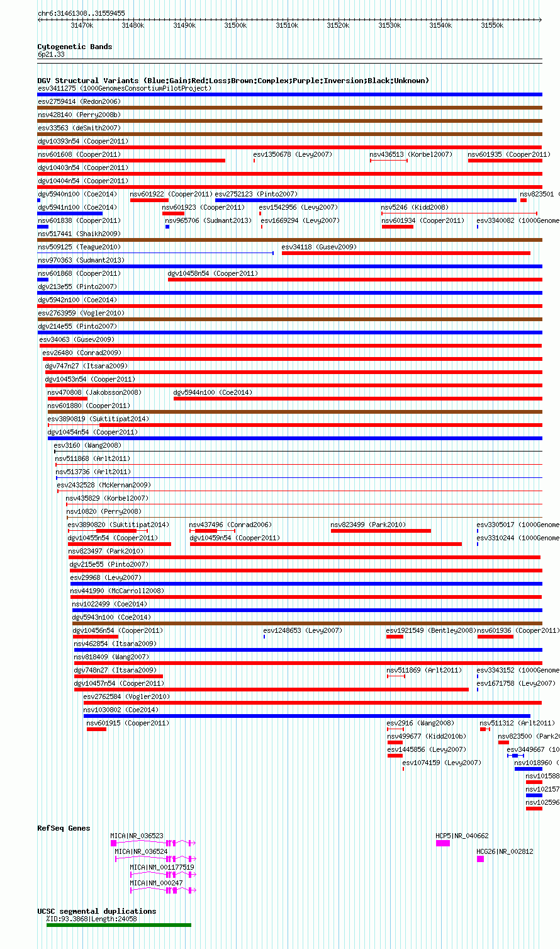The width and height of the screenshot is (560, 949).
Task: Click the esv1074159 (Levy2007) label
Action: (x=442, y=763)
